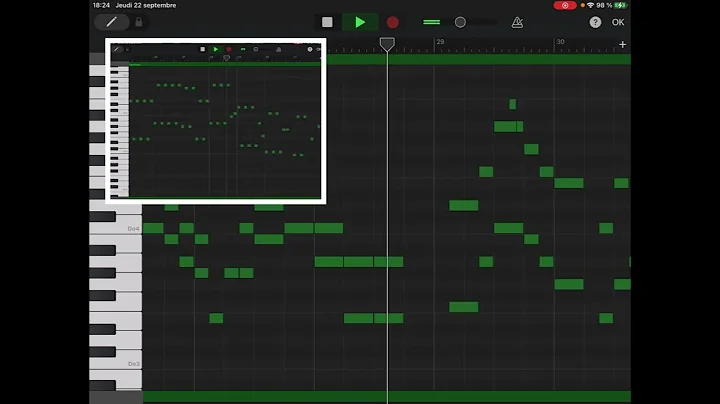Click the plus icon on the ruler
Viewport: 720px width, 404px height.
(622, 45)
